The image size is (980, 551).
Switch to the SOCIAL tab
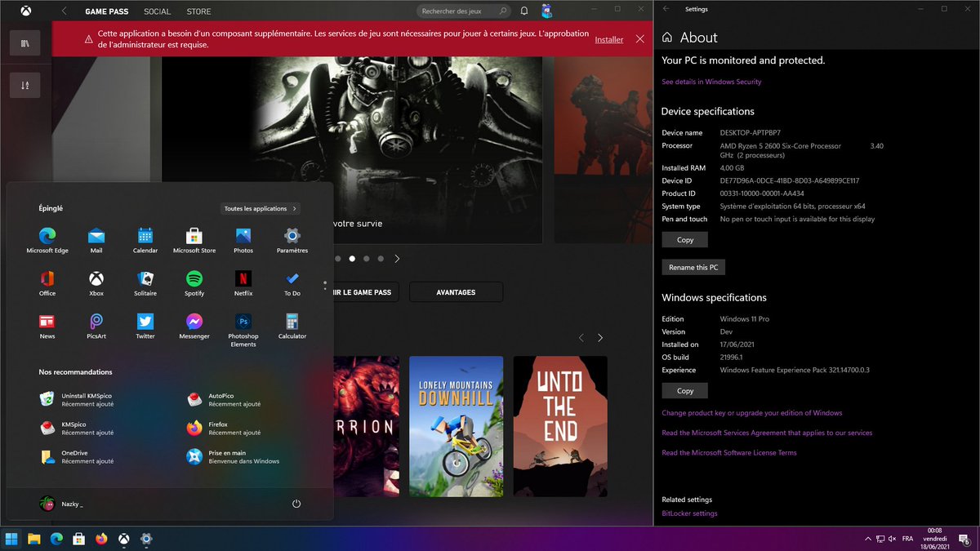[157, 11]
